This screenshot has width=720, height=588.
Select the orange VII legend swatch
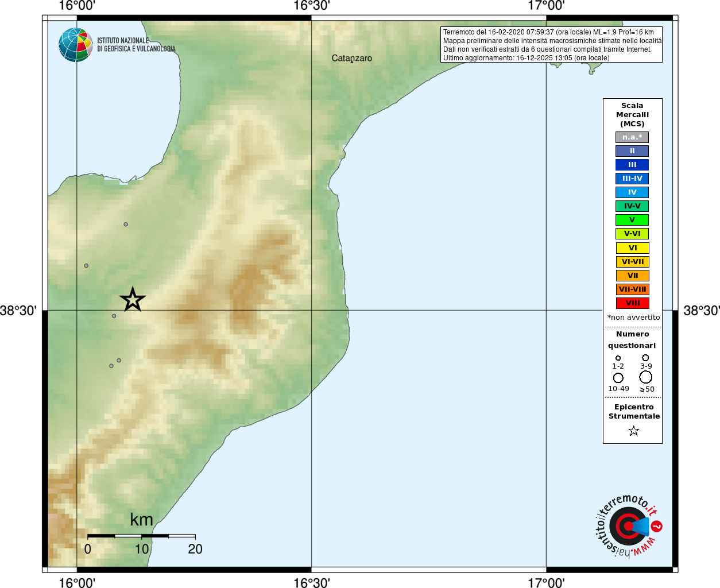click(x=632, y=276)
